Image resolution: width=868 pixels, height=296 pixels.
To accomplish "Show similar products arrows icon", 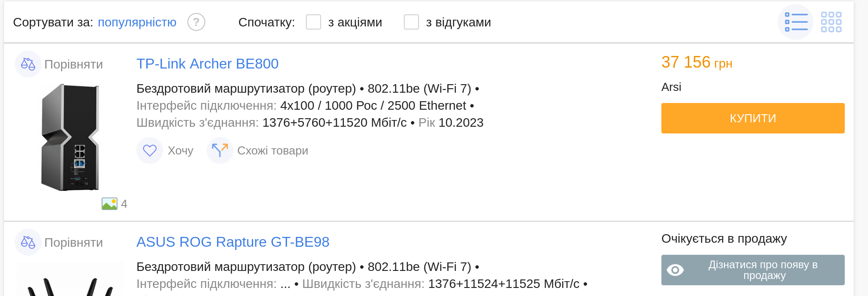I will click(220, 150).
